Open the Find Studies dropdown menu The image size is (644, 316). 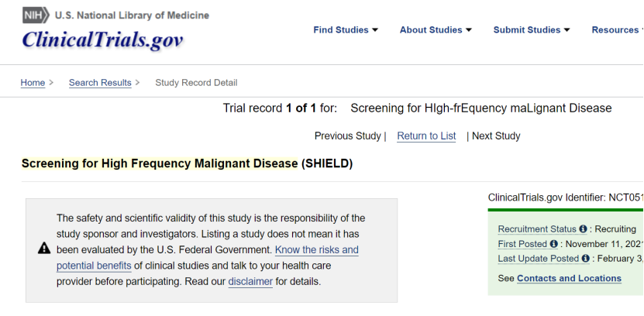(346, 30)
